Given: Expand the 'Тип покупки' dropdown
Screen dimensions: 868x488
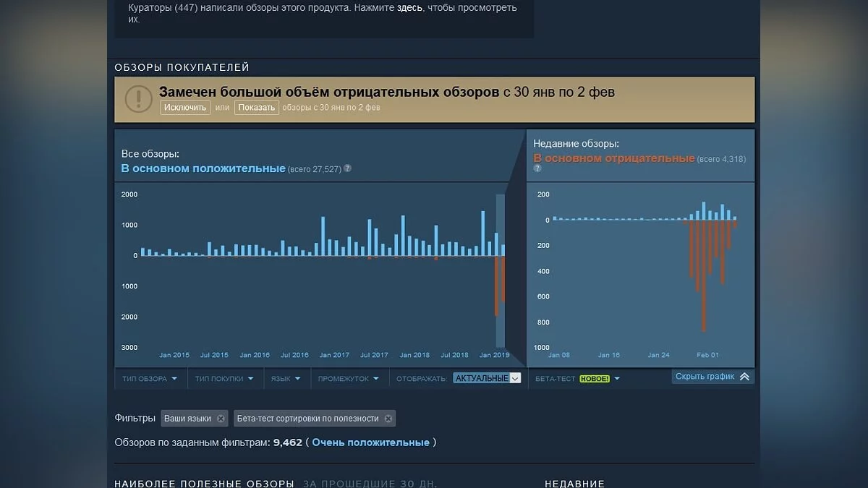Looking at the screenshot, I should (x=224, y=379).
